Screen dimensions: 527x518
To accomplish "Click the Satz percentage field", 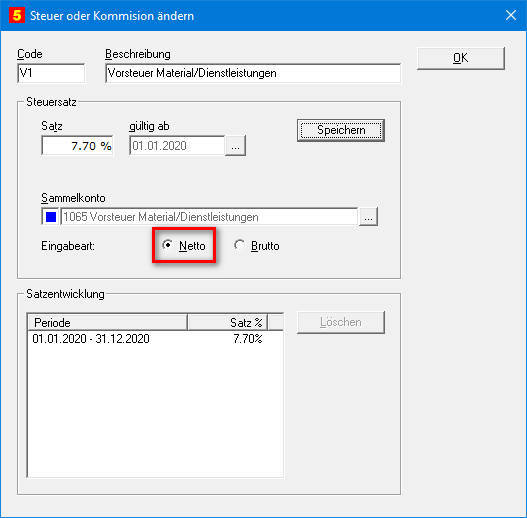I will click(x=77, y=146).
